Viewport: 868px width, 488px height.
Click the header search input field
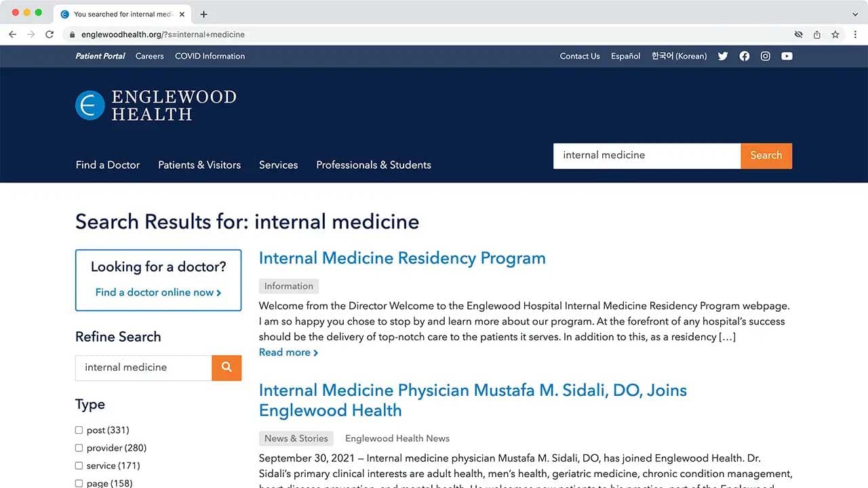click(x=647, y=155)
